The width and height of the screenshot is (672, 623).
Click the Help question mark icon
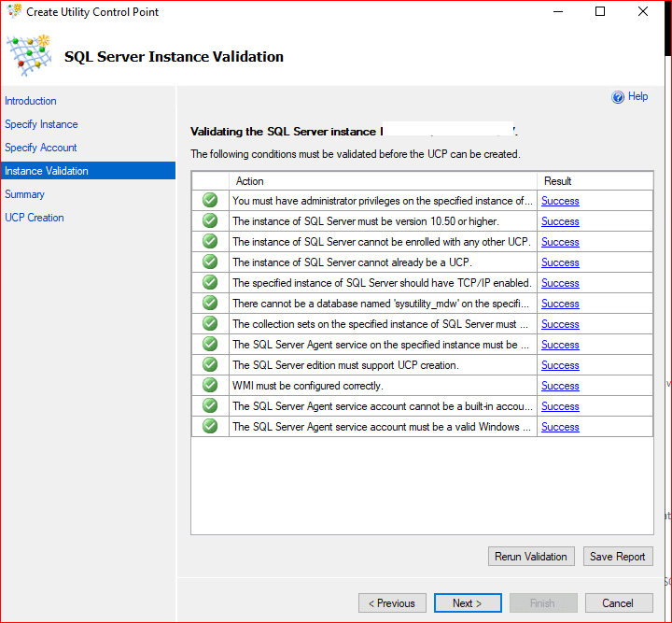[617, 97]
